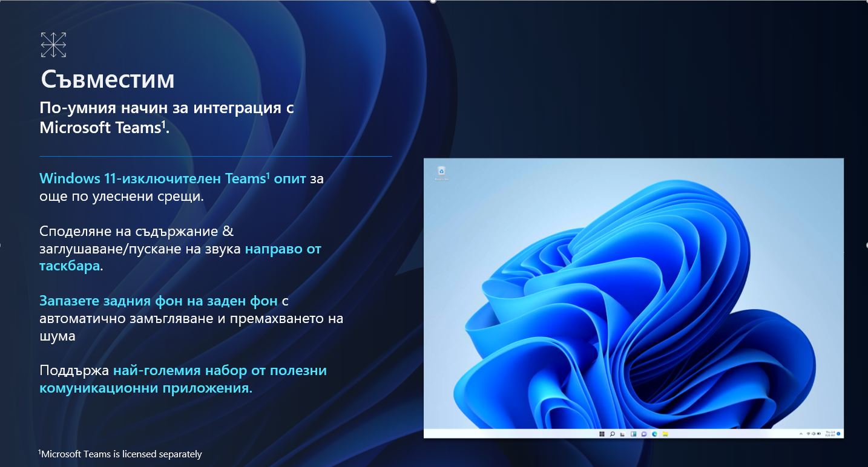This screenshot has height=467, width=868.
Task: Open the Wi-Fi network tray icon
Action: click(x=808, y=434)
